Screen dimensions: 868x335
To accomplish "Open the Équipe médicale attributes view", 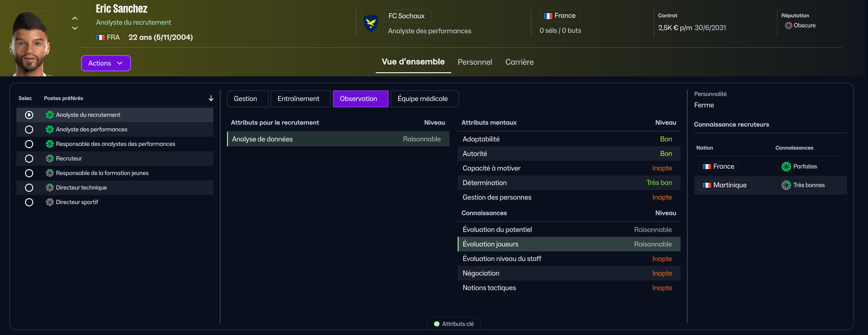I will pyautogui.click(x=422, y=99).
